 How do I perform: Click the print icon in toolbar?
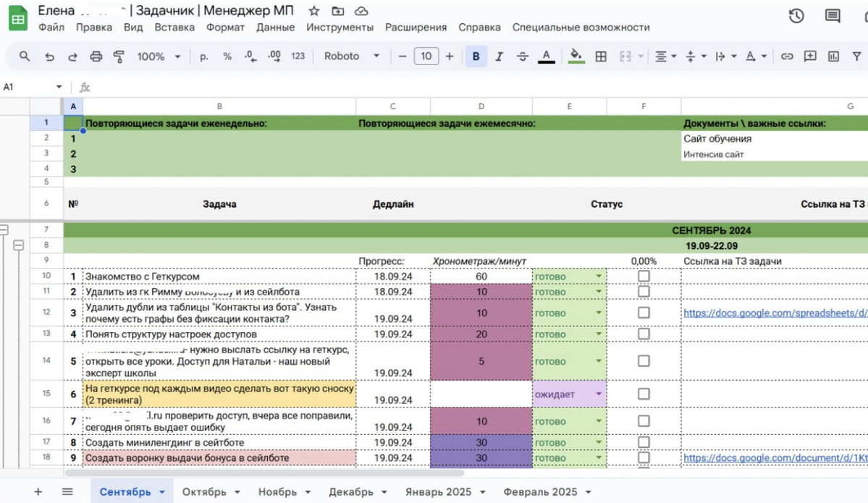(x=96, y=56)
